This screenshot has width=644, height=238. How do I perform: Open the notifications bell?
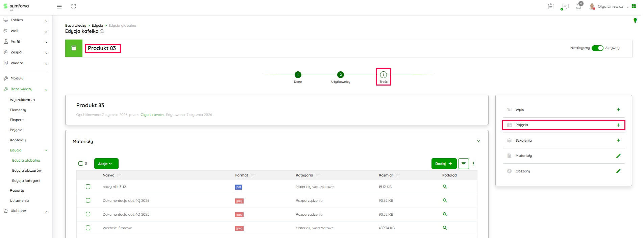pos(578,6)
